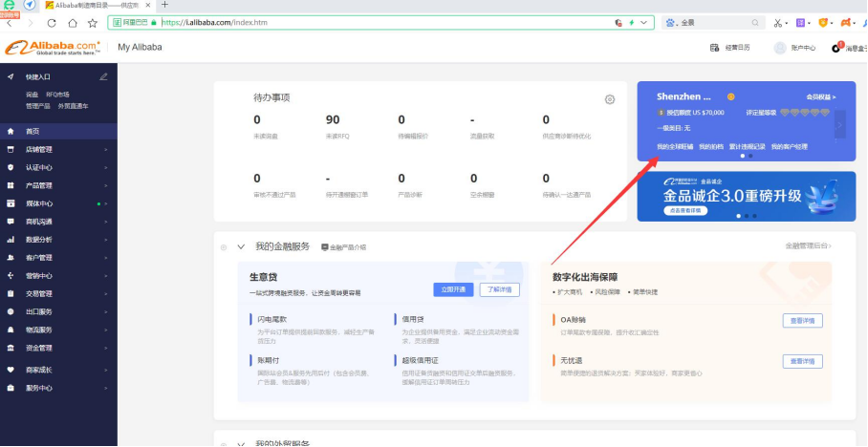
Task: Open the address bar dropdown arrow
Action: coord(645,22)
